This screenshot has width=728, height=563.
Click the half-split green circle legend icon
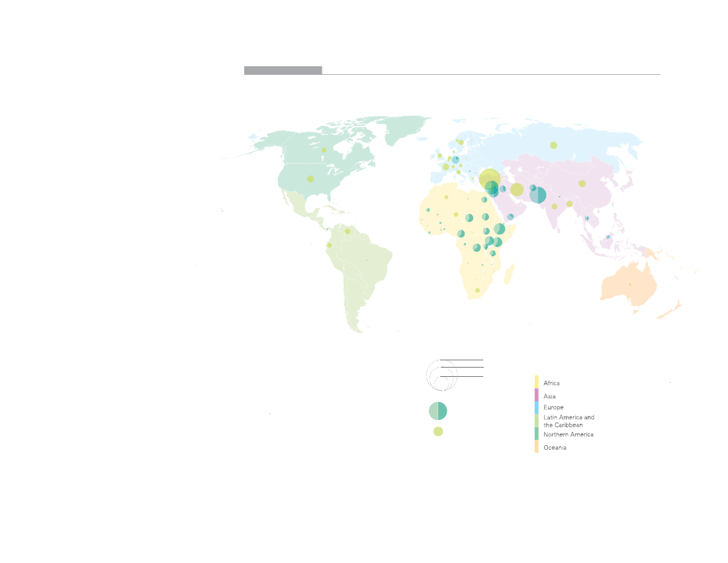point(438,411)
